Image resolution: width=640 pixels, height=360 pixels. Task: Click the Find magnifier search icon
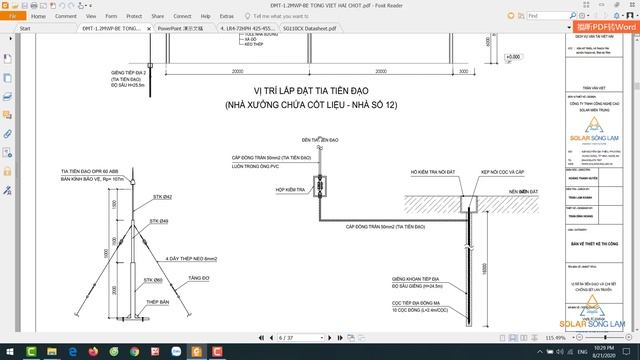click(x=573, y=16)
